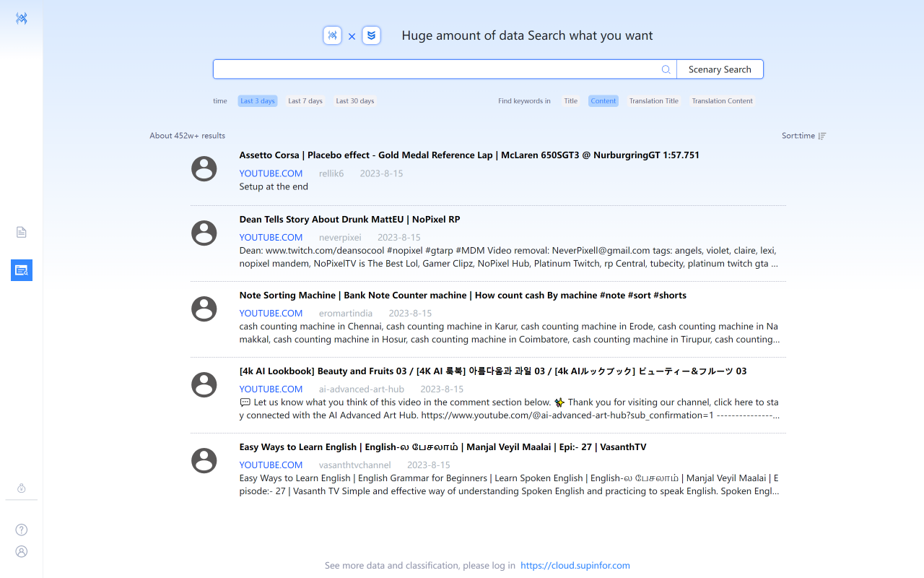Select the highlighted search results icon in sidebar
This screenshot has width=924, height=578.
pos(21,270)
